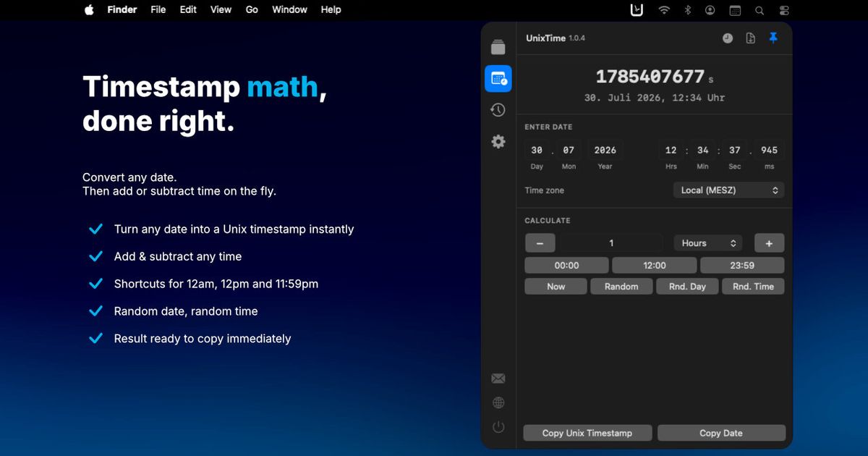Click Copy Unix Timestamp button
The width and height of the screenshot is (868, 456).
pos(587,433)
